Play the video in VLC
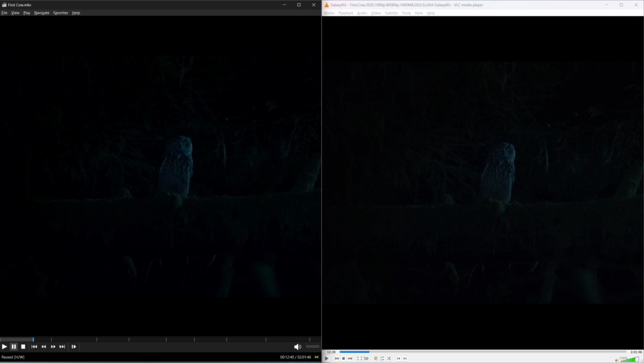This screenshot has width=644, height=363. tap(326, 359)
